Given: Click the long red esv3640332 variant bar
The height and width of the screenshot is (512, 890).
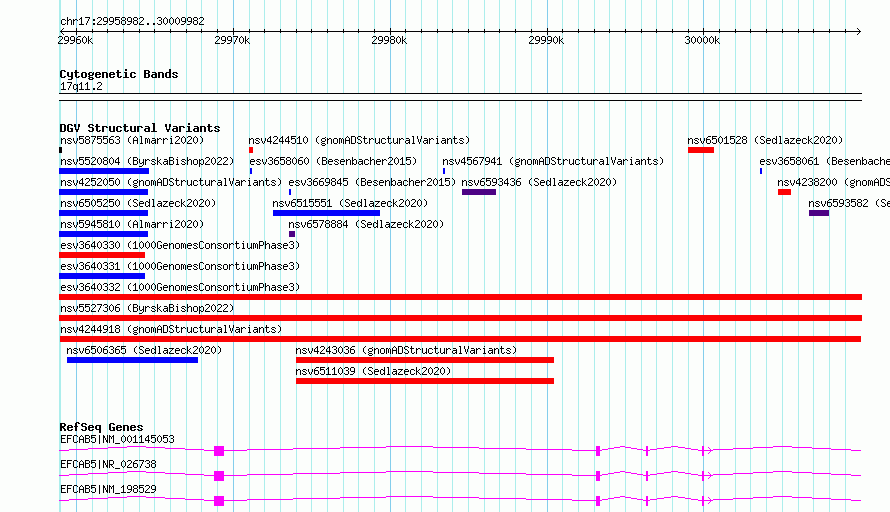Looking at the screenshot, I should click(x=460, y=297).
